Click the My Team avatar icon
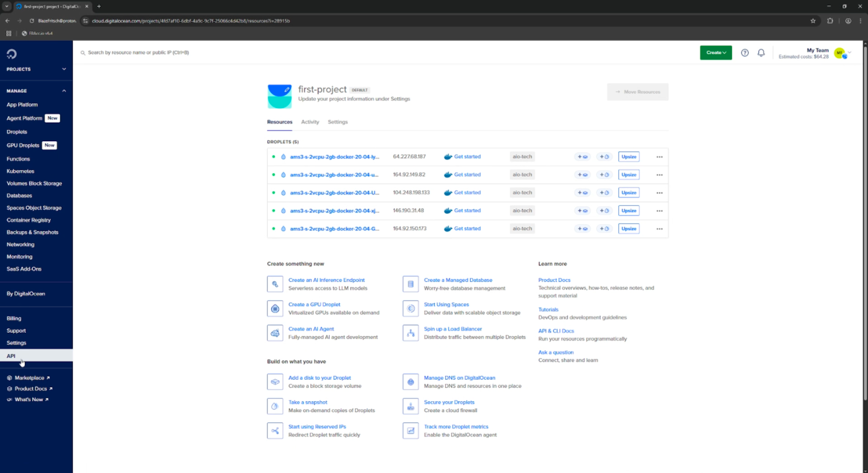This screenshot has width=868, height=473. [x=840, y=53]
